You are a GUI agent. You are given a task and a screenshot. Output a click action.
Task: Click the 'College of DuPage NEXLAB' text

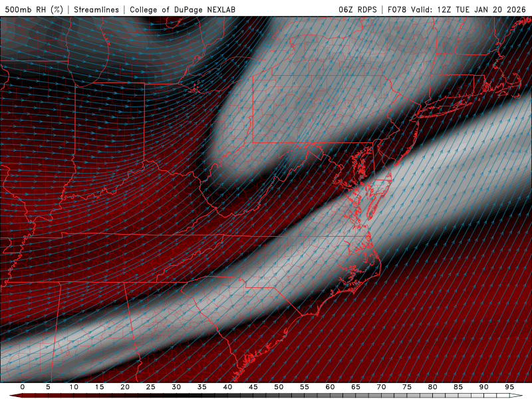[182, 9]
